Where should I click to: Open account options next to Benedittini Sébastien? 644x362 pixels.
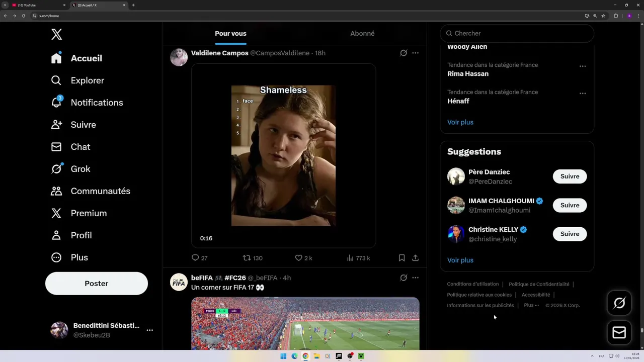pos(149,330)
